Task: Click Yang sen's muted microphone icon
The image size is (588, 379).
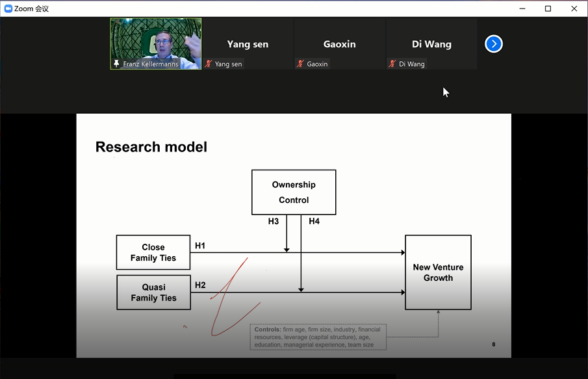Action: 209,64
